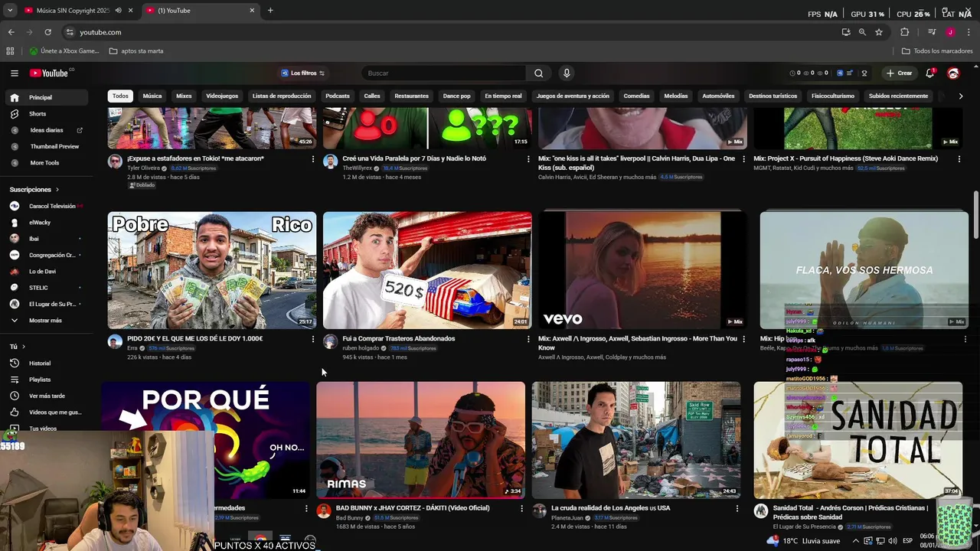Select the Dance pop category chip
This screenshot has width=980, height=551.
pyautogui.click(x=456, y=96)
